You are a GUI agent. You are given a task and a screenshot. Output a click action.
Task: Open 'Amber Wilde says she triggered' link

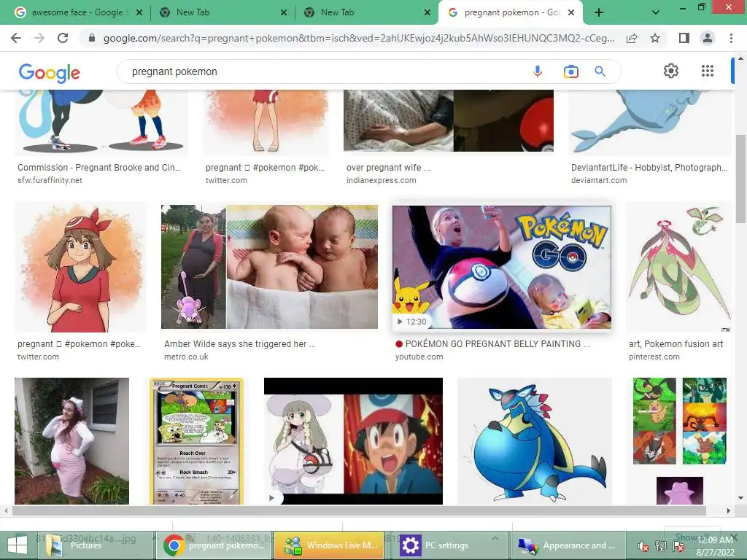point(239,344)
